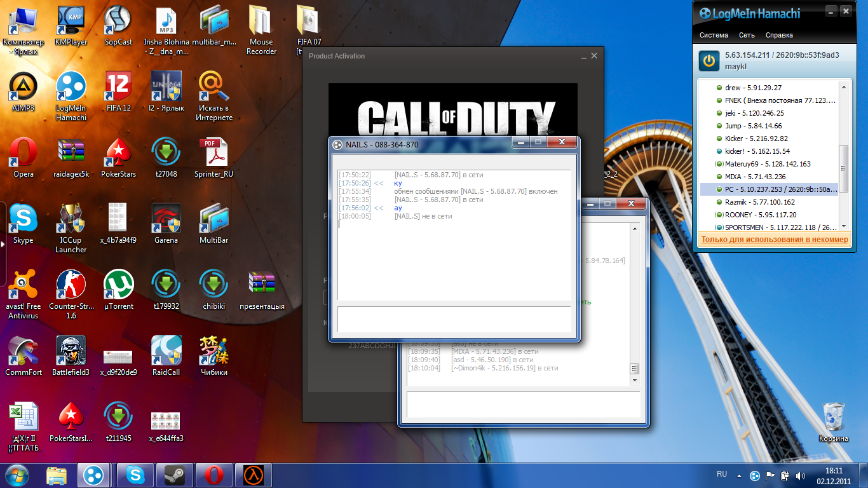Open Windows Explorer from the taskbar
The height and width of the screenshot is (488, 868).
57,475
